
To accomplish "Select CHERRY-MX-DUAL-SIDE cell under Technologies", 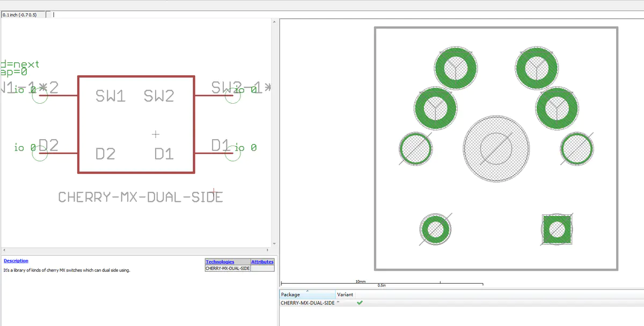I will pos(228,268).
